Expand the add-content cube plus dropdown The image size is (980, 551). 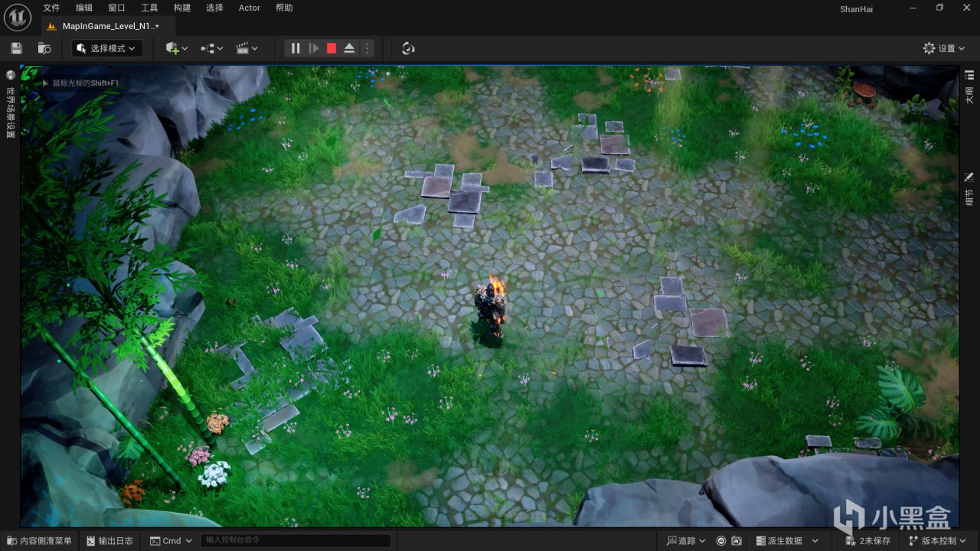pos(177,48)
